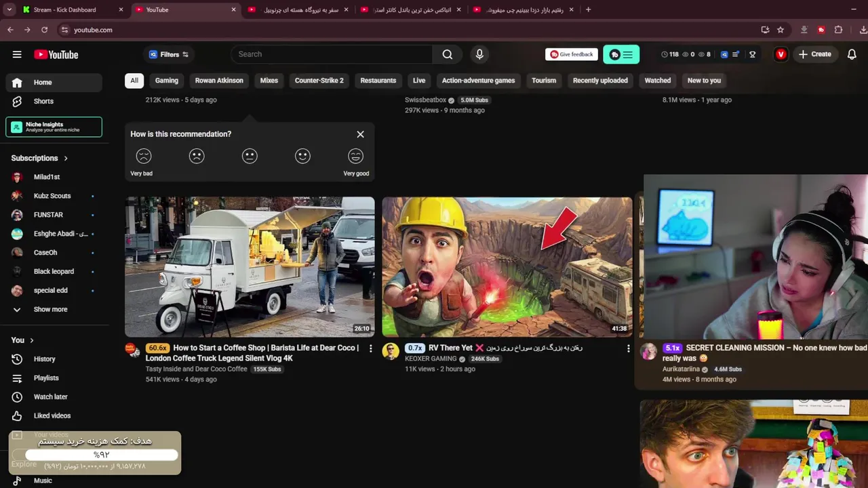Click the vidIQ icon in header stats bar
The width and height of the screenshot is (868, 488).
tap(724, 54)
